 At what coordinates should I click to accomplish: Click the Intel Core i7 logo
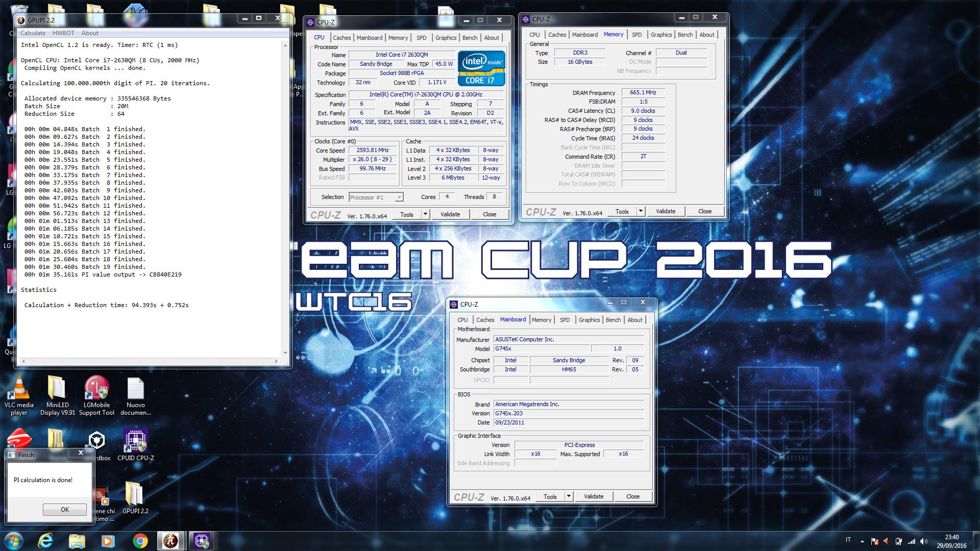pos(481,68)
